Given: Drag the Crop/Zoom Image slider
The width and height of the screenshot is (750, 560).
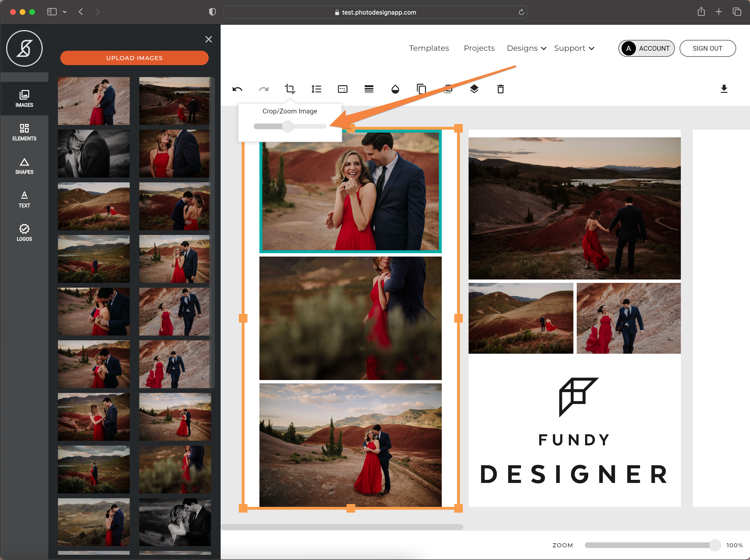Looking at the screenshot, I should (x=288, y=126).
